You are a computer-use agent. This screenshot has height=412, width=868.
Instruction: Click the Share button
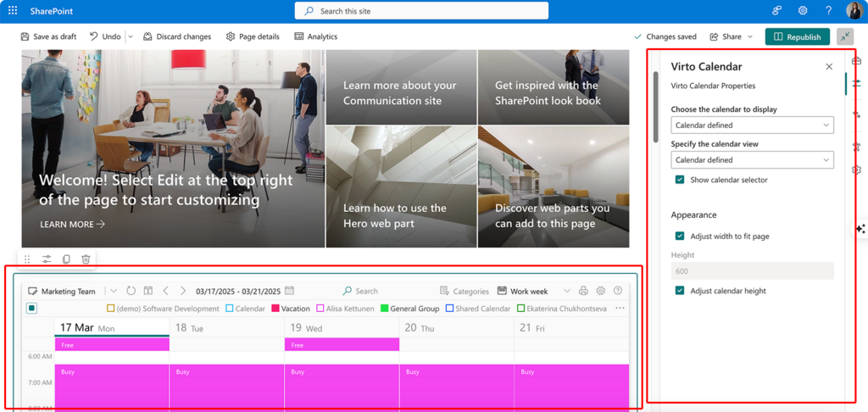click(x=726, y=36)
